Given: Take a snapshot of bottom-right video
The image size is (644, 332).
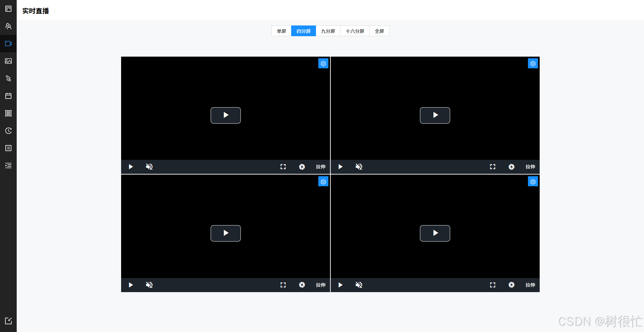Looking at the screenshot, I should (512, 285).
